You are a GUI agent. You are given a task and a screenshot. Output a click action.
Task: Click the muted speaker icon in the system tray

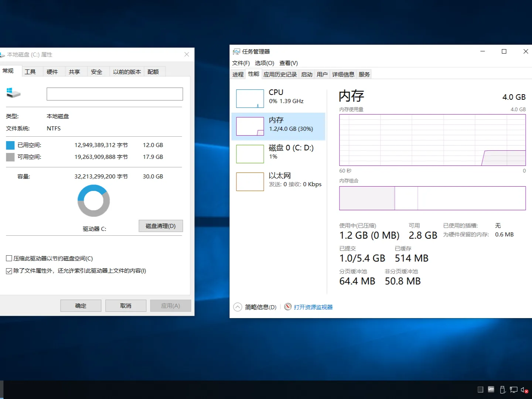tap(524, 389)
